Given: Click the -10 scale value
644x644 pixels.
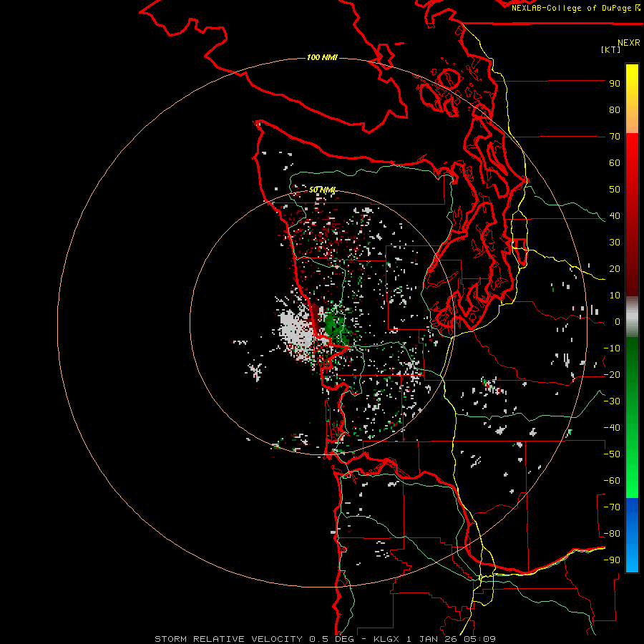Looking at the screenshot, I should (x=612, y=348).
